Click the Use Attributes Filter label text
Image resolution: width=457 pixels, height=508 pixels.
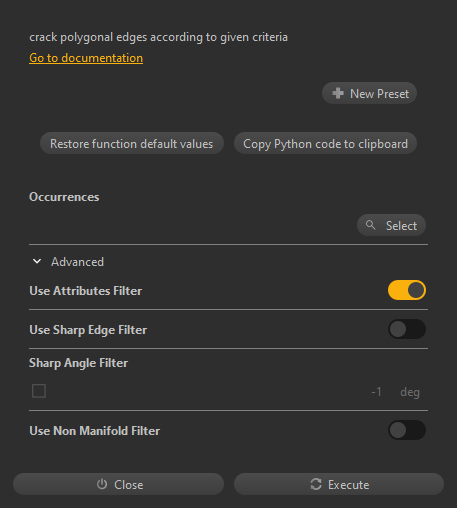click(86, 291)
